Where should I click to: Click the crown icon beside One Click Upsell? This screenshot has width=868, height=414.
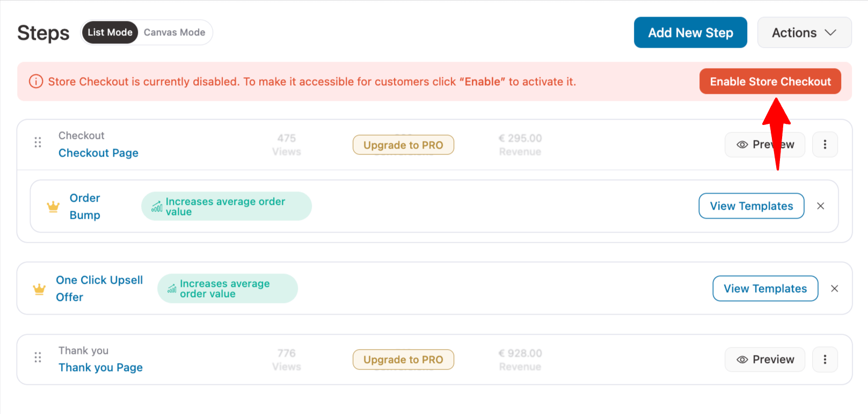click(x=39, y=290)
